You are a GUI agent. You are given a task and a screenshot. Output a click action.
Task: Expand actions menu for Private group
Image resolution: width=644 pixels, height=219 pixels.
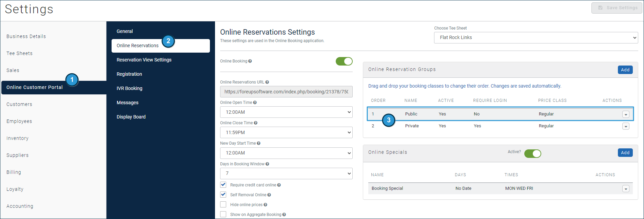pyautogui.click(x=626, y=126)
